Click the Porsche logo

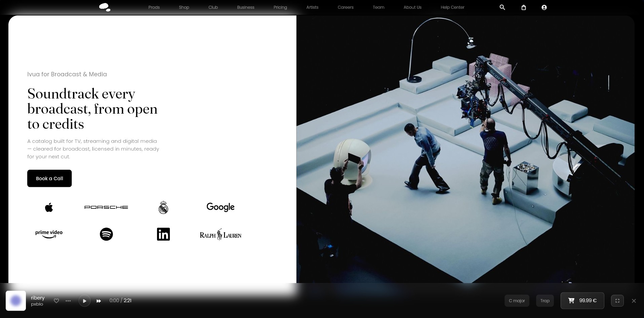click(x=106, y=207)
